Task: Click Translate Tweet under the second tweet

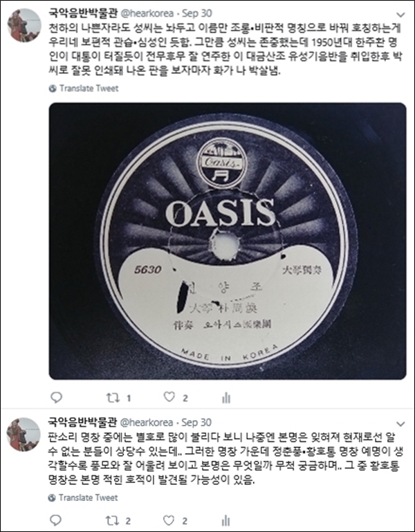Action: coord(89,497)
